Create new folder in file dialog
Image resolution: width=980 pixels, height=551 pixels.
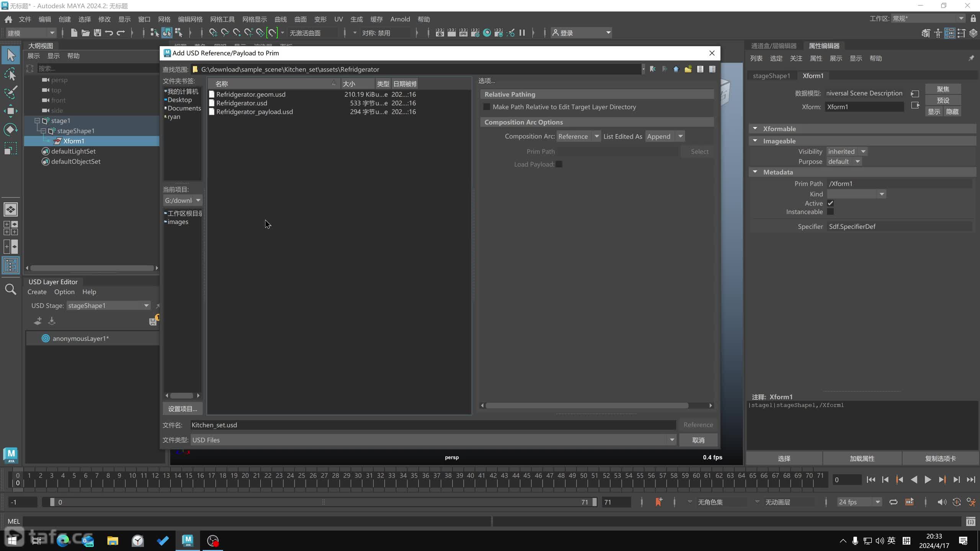pos(688,69)
